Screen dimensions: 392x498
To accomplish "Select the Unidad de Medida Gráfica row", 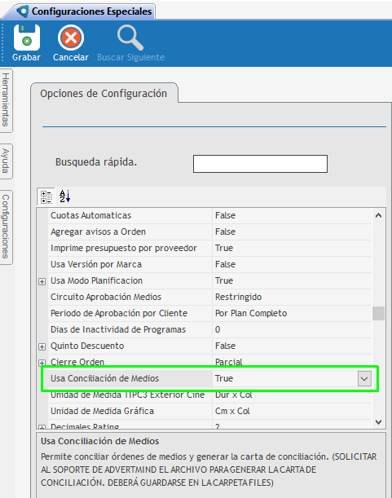I will coord(210,411).
